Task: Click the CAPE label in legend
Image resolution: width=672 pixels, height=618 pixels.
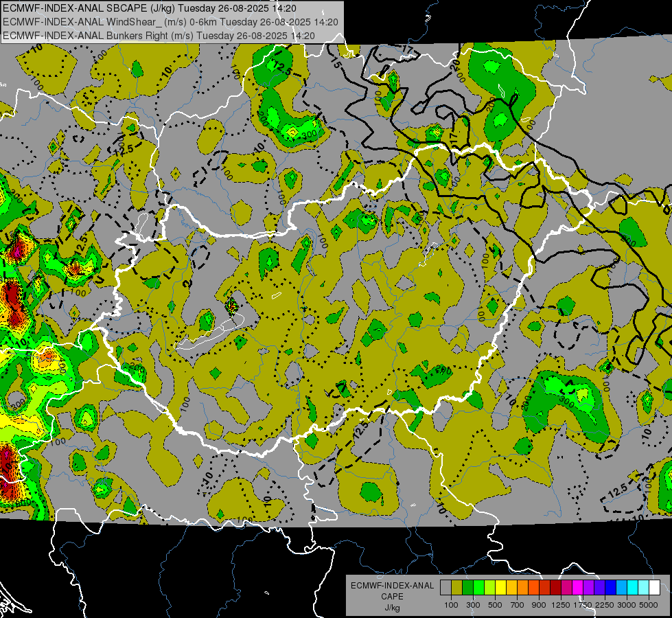Action: click(392, 597)
